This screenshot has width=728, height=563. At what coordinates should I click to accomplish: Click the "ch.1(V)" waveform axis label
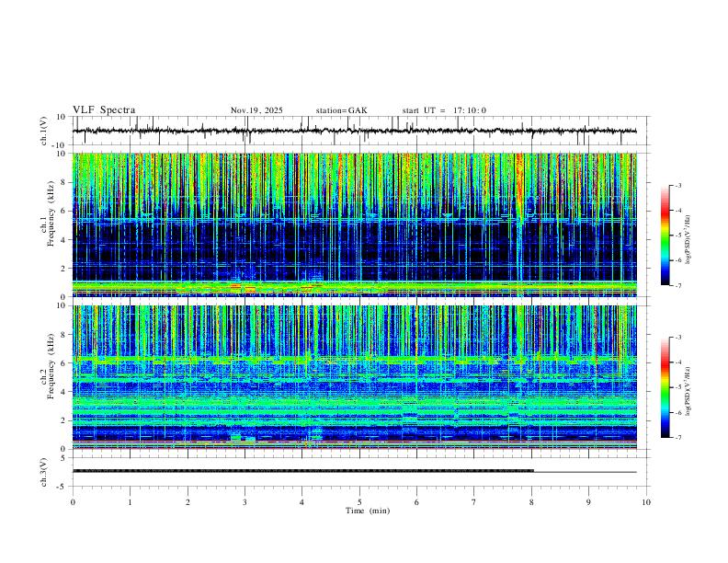(x=44, y=131)
